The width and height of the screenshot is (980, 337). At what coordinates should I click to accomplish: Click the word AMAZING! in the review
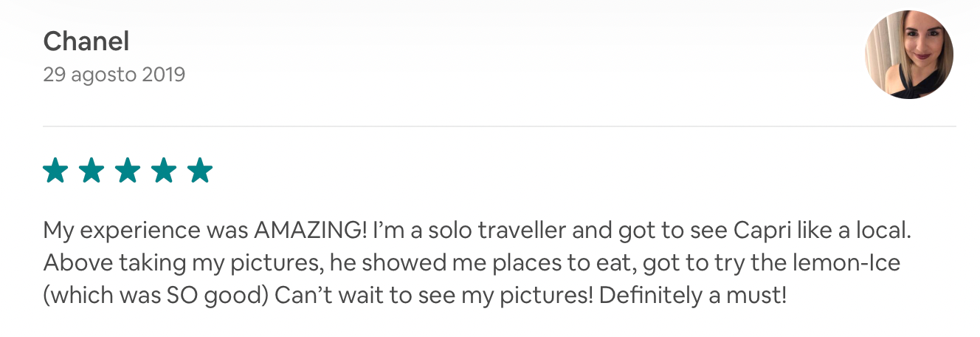coord(310,231)
